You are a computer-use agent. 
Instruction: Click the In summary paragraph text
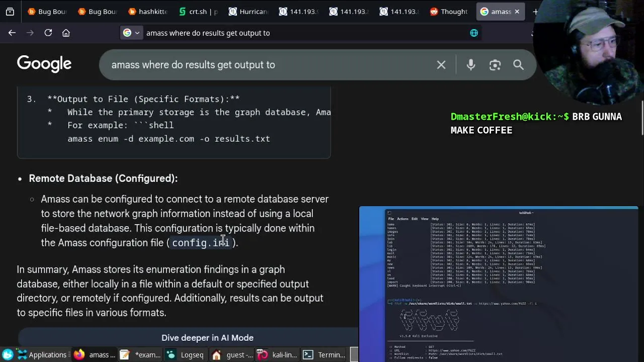(x=170, y=291)
